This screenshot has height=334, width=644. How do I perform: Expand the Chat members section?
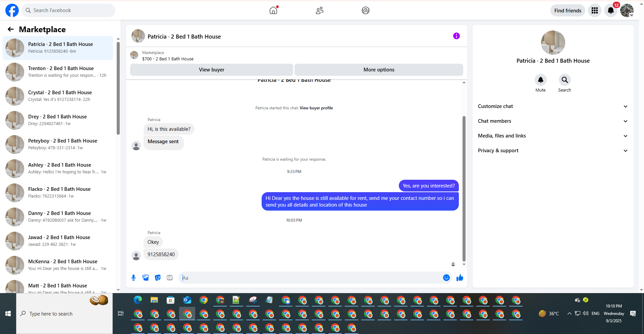point(553,121)
